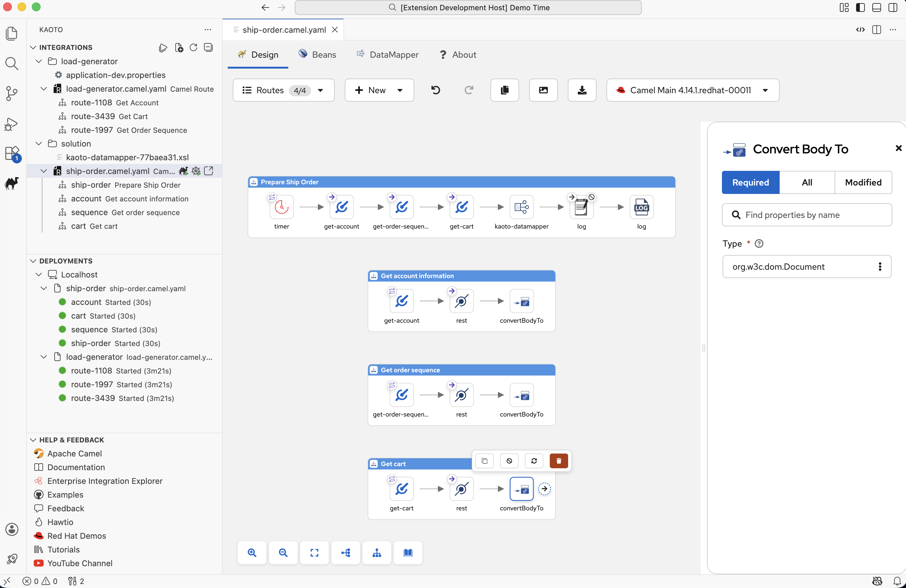Open the Search view in activity bar

coord(12,64)
